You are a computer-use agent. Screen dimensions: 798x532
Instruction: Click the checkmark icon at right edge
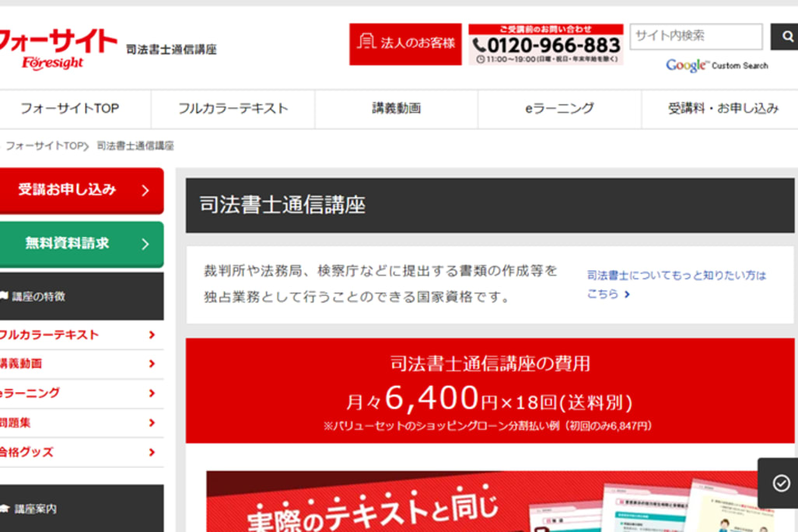781,483
